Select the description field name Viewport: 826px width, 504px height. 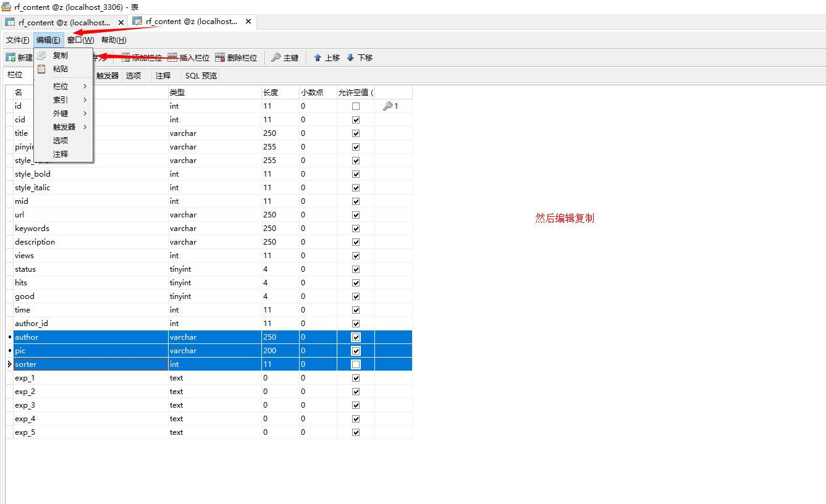coord(35,242)
